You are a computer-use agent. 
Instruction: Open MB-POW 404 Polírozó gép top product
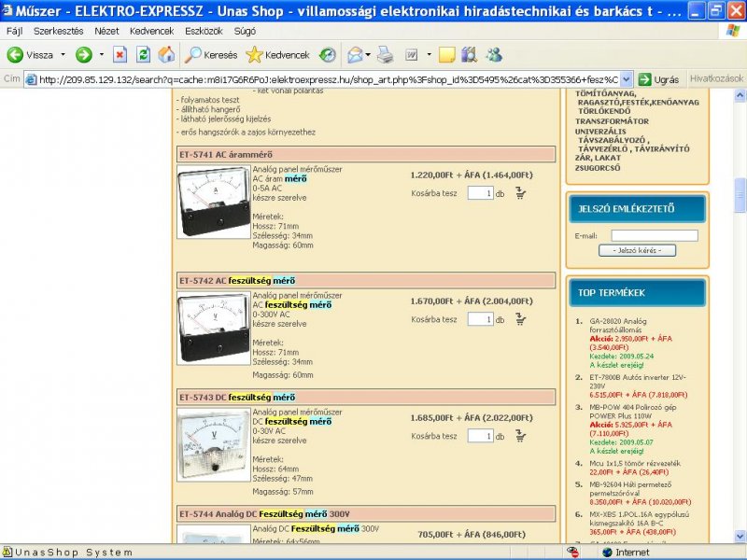tap(633, 412)
